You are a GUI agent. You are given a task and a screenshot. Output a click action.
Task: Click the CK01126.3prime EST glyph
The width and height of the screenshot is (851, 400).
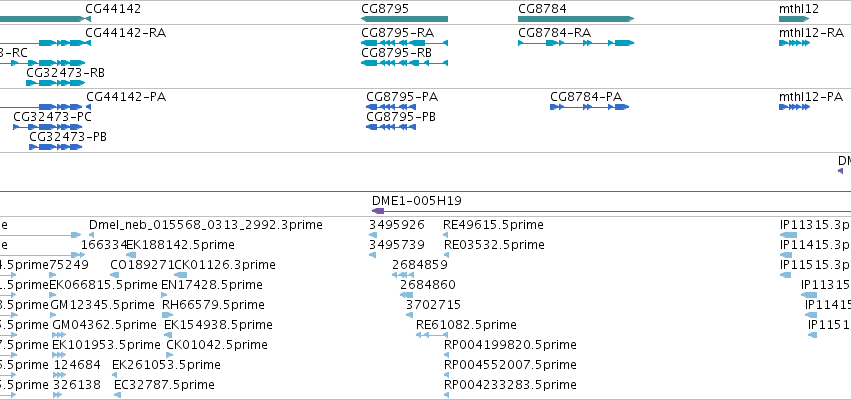click(x=180, y=275)
